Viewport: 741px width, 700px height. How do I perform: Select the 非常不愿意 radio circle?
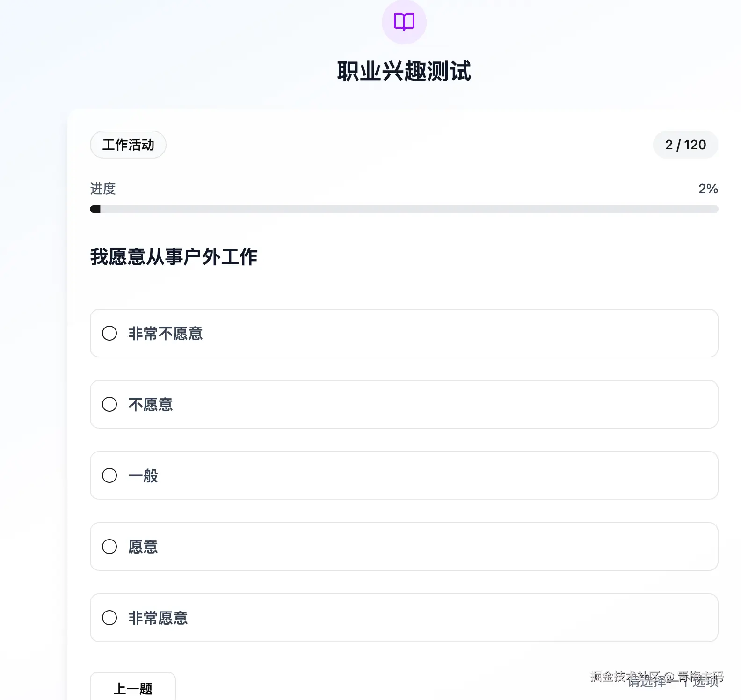pyautogui.click(x=109, y=333)
